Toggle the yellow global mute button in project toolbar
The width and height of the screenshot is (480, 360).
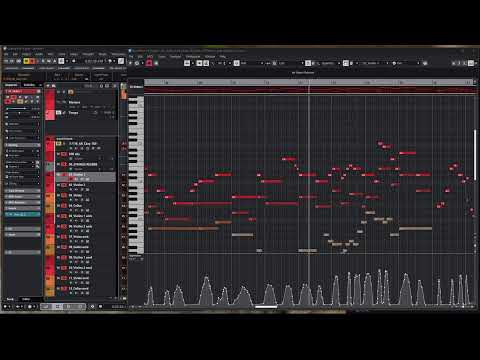(x=27, y=61)
